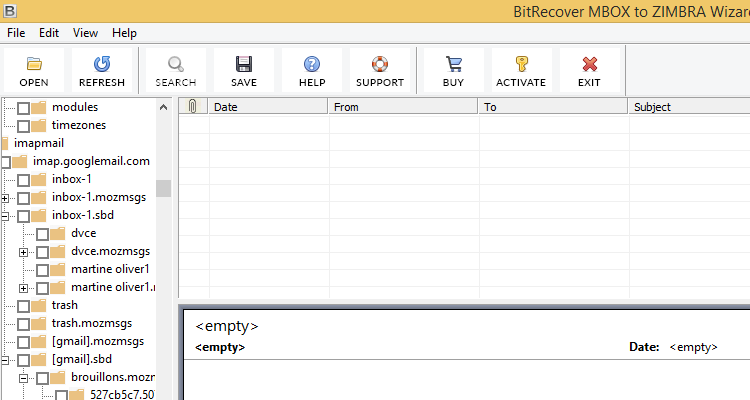
Task: Tick the trash.mozmsgs checkbox
Action: pyautogui.click(x=23, y=324)
